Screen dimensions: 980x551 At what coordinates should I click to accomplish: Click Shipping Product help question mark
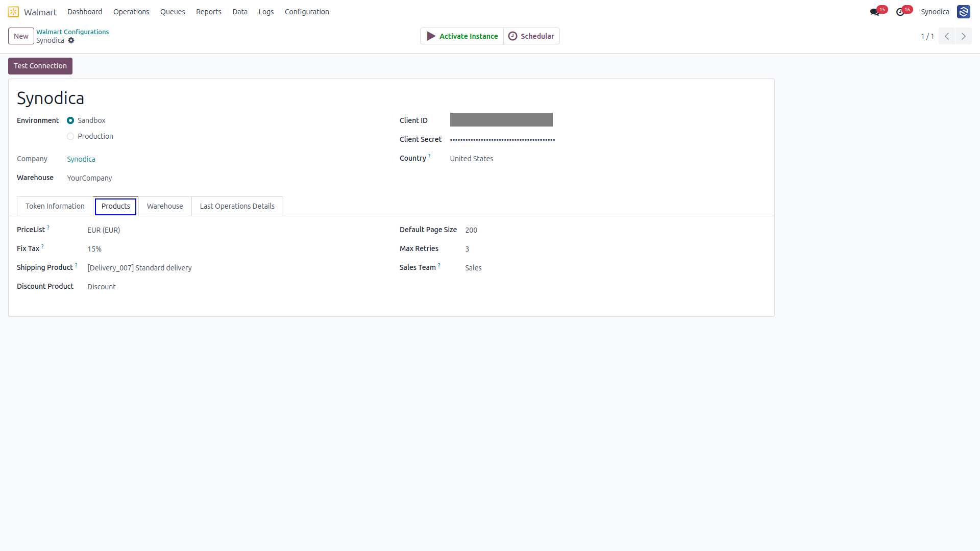(77, 265)
